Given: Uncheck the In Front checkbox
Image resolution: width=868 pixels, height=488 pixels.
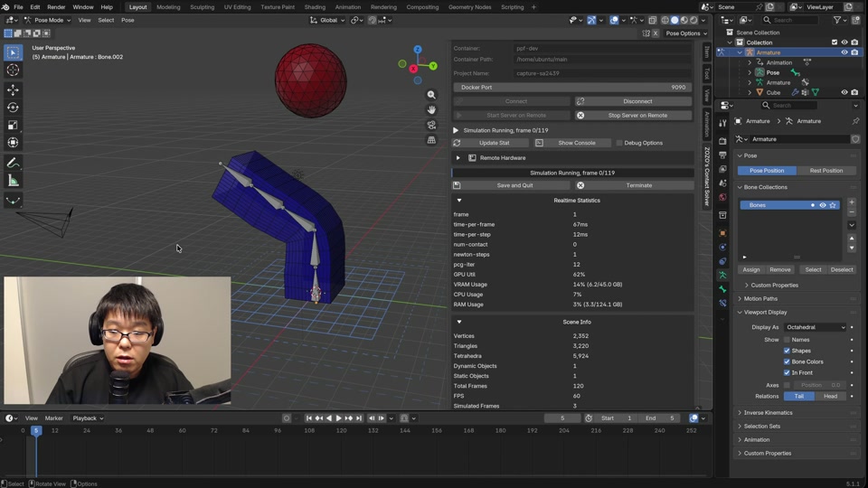Looking at the screenshot, I should tap(787, 373).
